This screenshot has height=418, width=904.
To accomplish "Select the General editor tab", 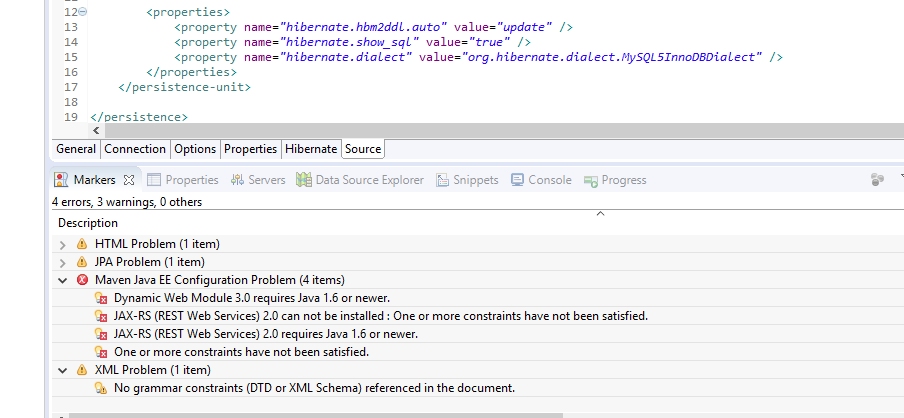I will click(76, 149).
